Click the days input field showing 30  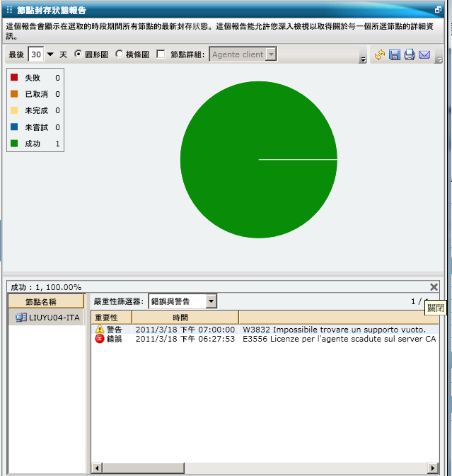point(36,54)
